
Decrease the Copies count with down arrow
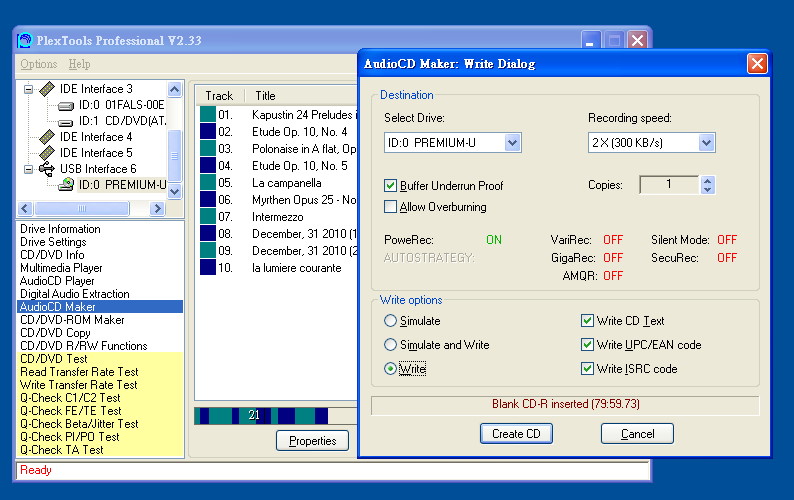point(707,189)
